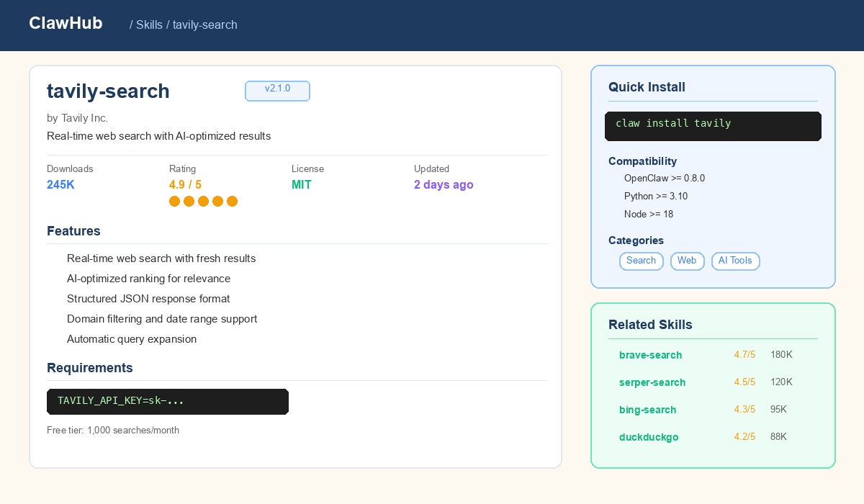Image resolution: width=864 pixels, height=504 pixels.
Task: Click 'OpenClaw >= 0.8.0' compatibility entry
Action: pos(664,179)
